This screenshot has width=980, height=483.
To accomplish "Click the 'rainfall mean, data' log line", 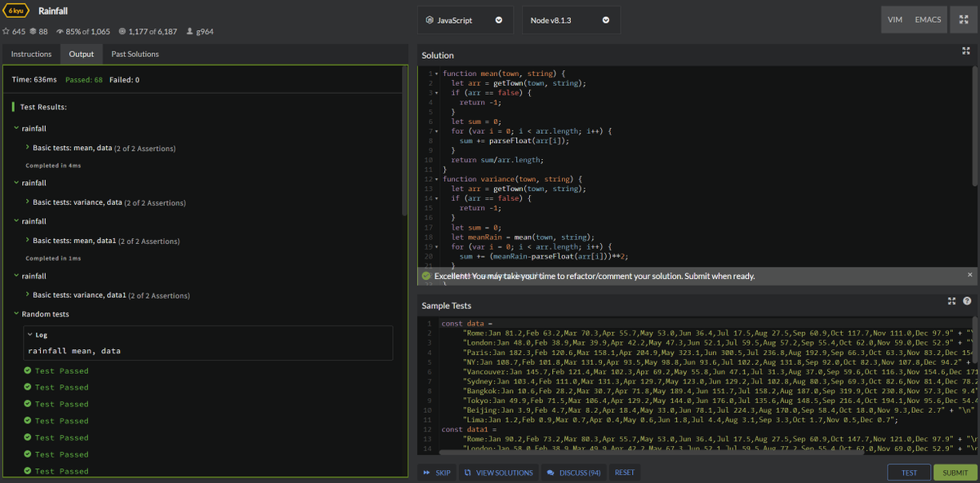I will tap(74, 351).
